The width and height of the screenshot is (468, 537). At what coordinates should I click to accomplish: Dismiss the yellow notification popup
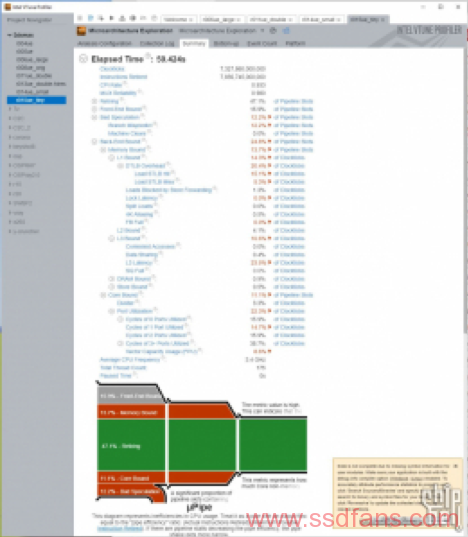pos(455,466)
